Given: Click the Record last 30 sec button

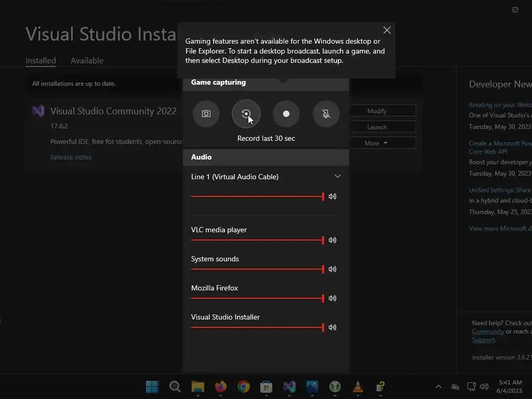Looking at the screenshot, I should (246, 114).
